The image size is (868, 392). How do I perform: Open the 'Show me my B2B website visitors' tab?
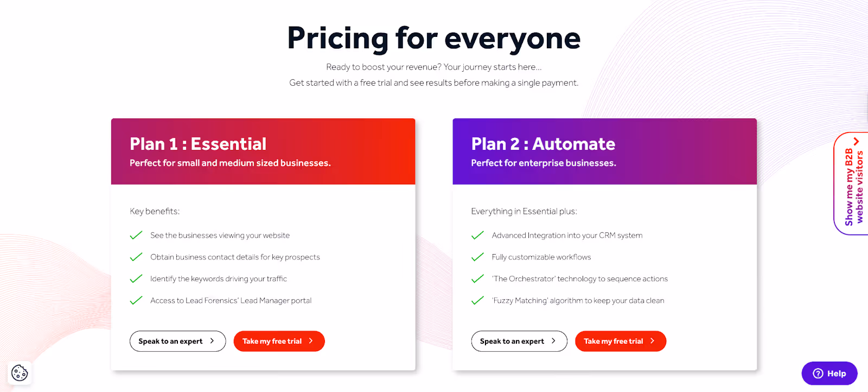point(851,185)
